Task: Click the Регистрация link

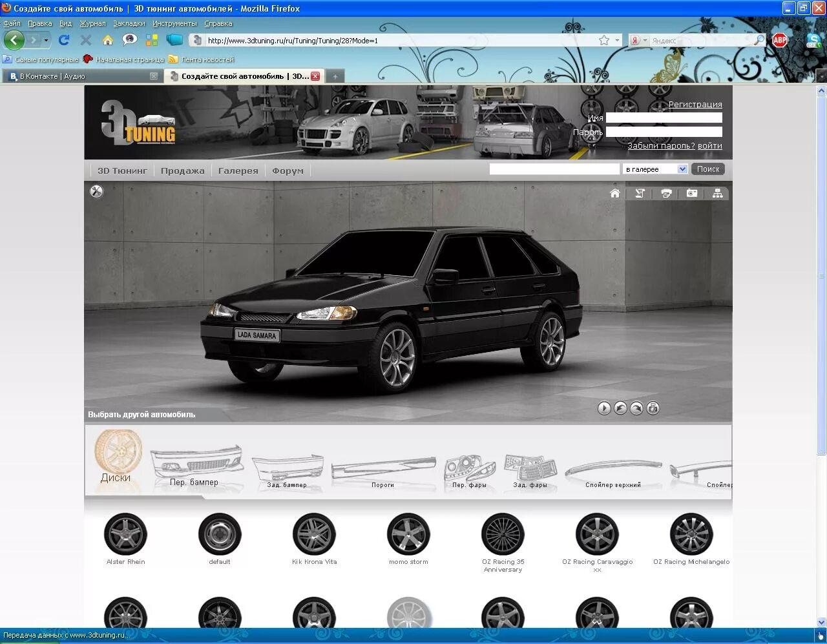Action: click(695, 104)
